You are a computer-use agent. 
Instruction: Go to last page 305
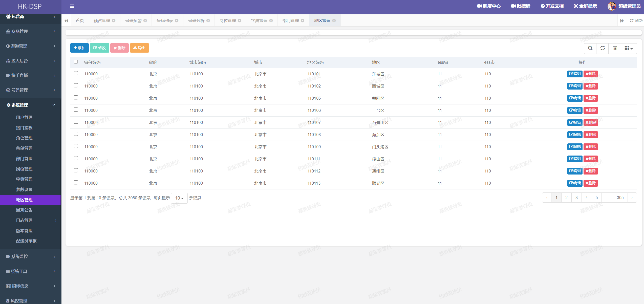(620, 198)
